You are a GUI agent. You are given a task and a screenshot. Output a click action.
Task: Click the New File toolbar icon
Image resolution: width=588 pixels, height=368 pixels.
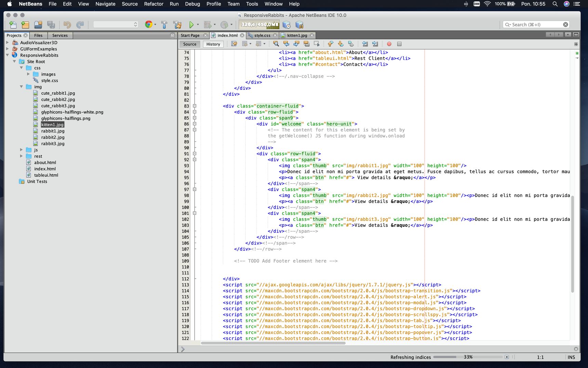pyautogui.click(x=13, y=25)
